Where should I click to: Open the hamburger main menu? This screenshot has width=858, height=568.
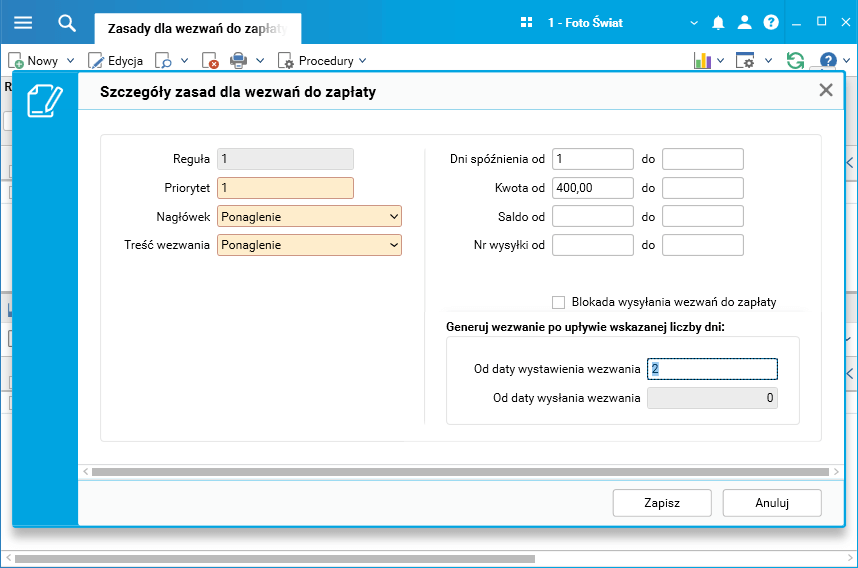coord(23,22)
